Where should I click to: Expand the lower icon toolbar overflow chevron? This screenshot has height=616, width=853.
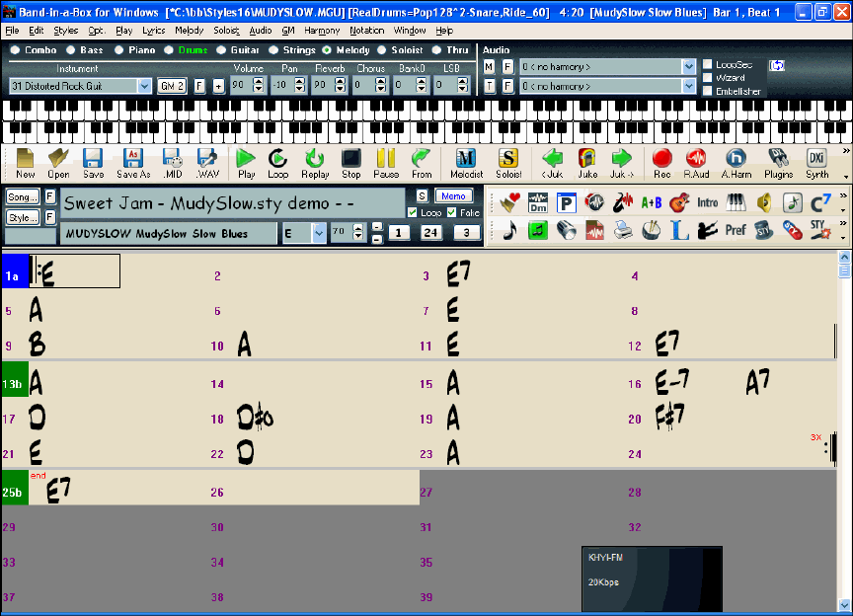(x=843, y=222)
